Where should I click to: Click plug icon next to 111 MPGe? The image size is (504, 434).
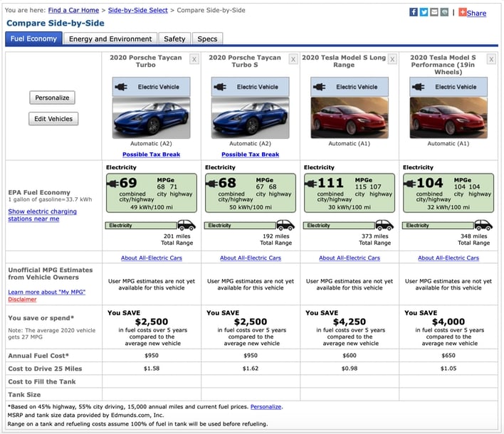tap(311, 184)
